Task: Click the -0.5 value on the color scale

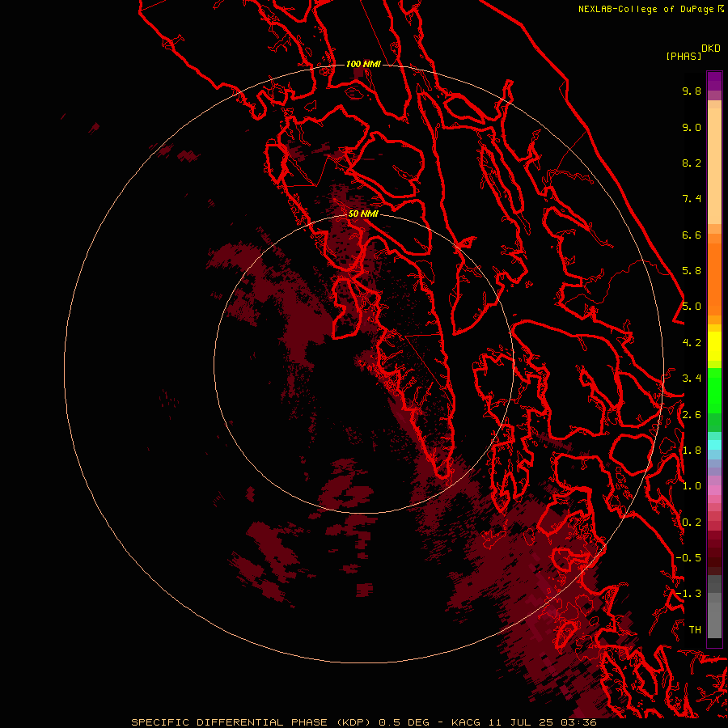Action: 688,558
